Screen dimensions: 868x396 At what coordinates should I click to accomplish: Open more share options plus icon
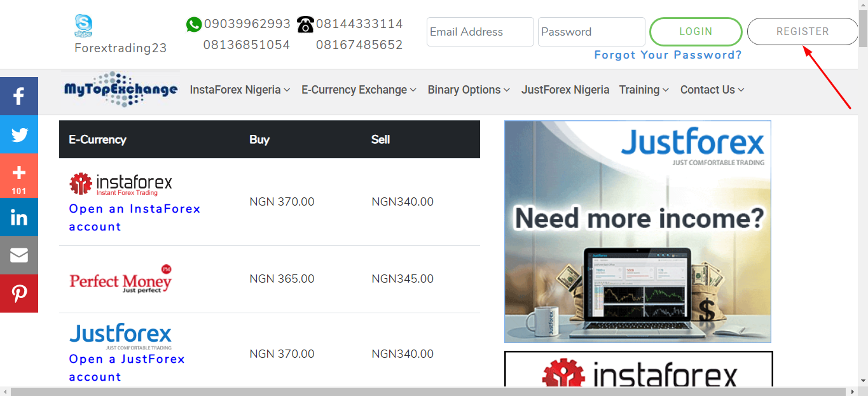(19, 176)
